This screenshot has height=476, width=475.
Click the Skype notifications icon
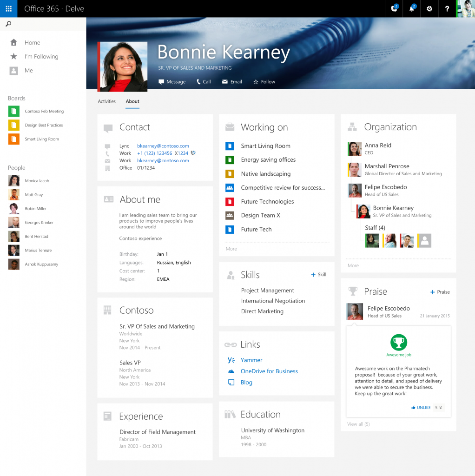pos(394,8)
